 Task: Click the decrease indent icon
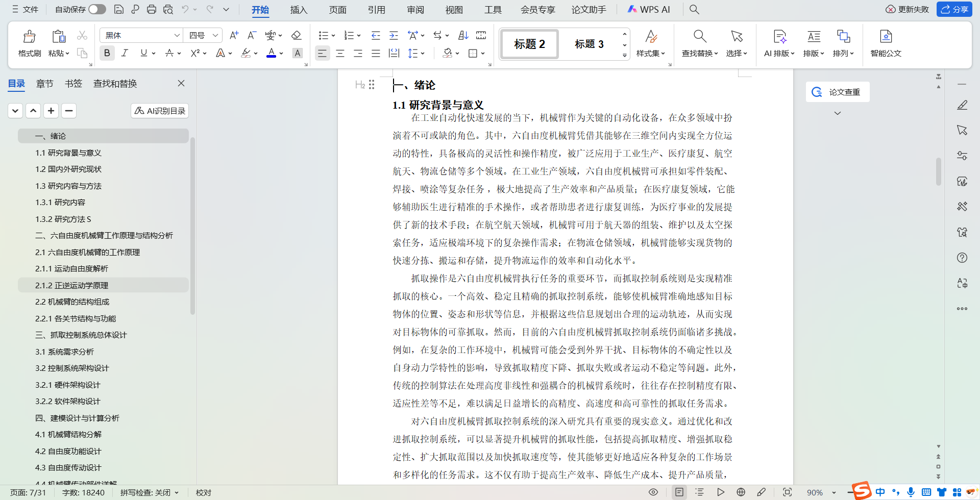tap(376, 35)
